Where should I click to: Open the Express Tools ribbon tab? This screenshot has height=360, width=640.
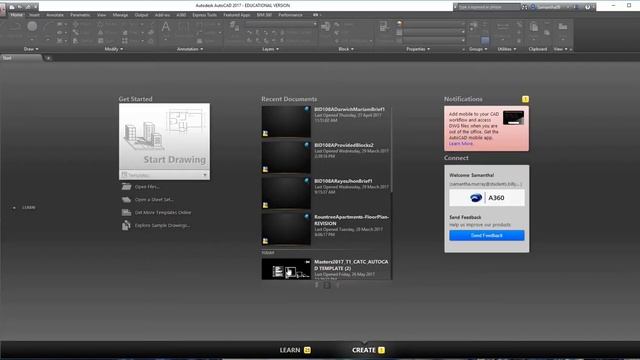click(x=204, y=15)
